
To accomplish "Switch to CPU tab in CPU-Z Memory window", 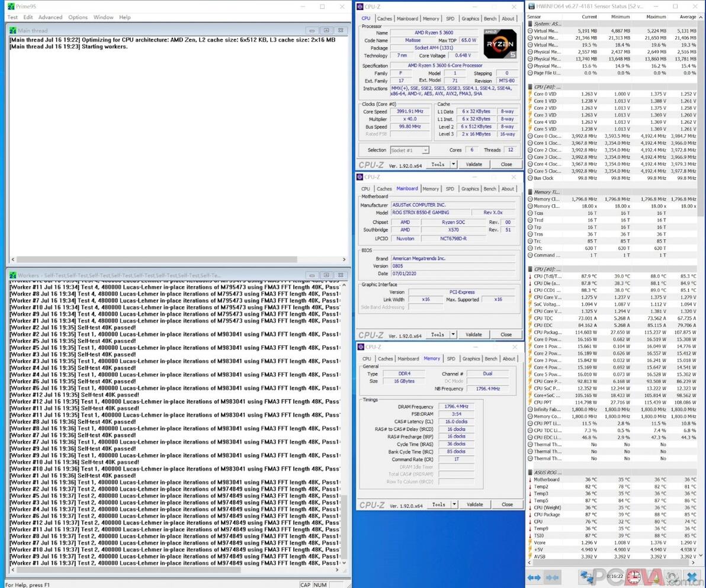I will click(x=367, y=359).
